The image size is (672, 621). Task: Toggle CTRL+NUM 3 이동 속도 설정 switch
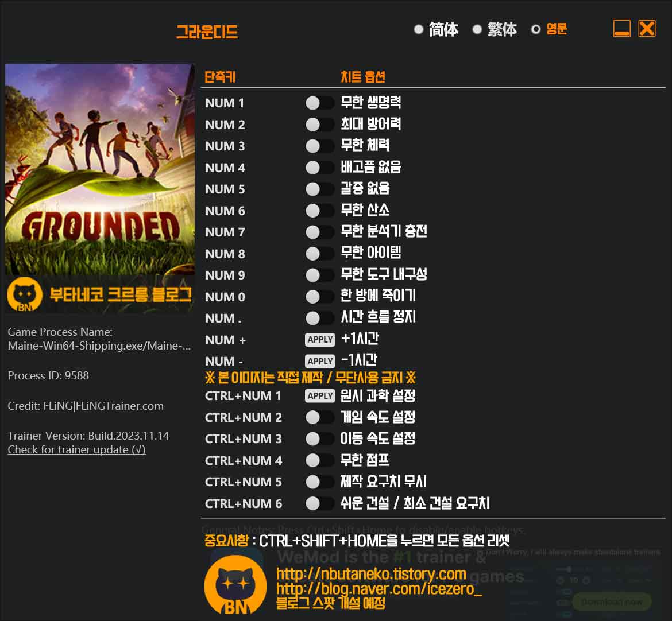coord(320,438)
